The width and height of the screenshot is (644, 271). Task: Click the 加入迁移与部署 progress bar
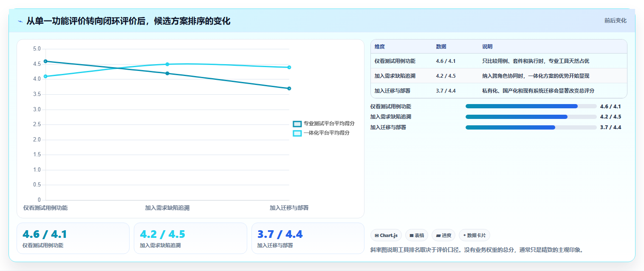click(531, 127)
